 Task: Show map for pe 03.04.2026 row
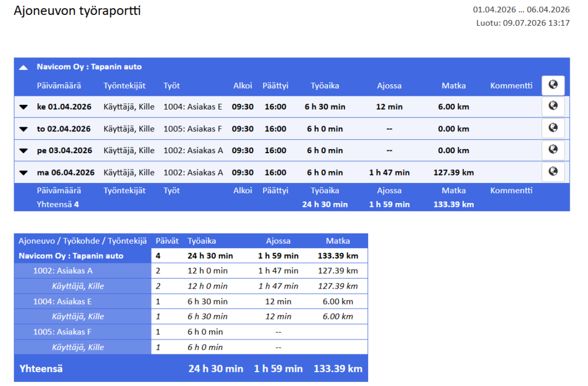[x=553, y=150]
